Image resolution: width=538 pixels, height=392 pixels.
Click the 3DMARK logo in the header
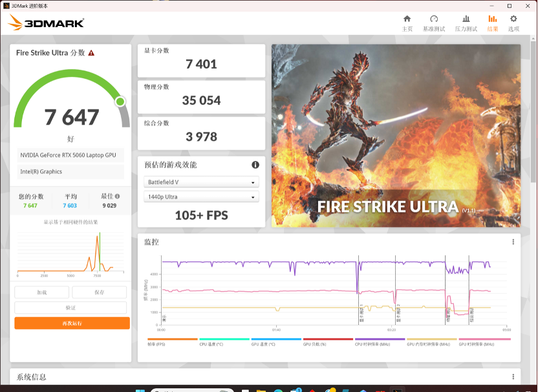click(x=46, y=23)
